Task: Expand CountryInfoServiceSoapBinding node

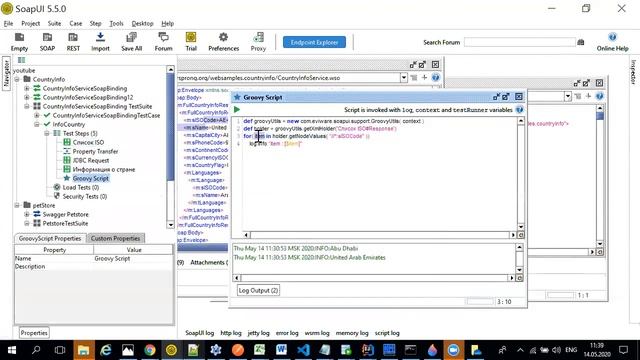Action: 27,88
